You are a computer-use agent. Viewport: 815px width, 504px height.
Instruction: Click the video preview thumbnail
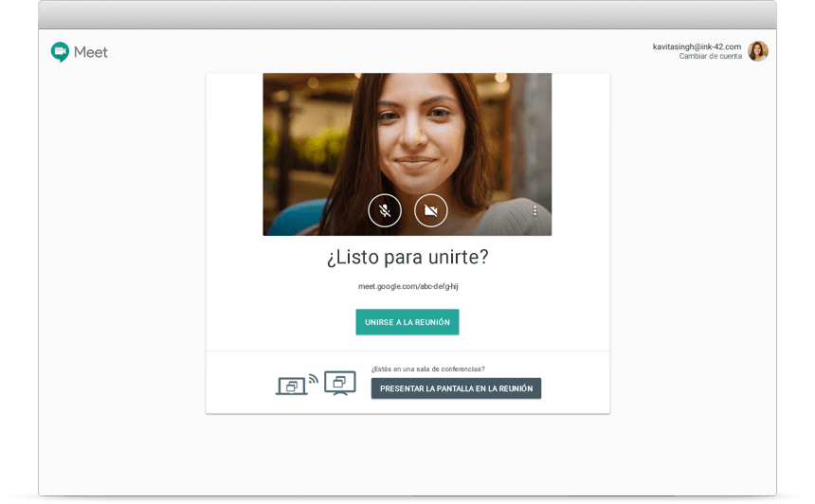407,154
